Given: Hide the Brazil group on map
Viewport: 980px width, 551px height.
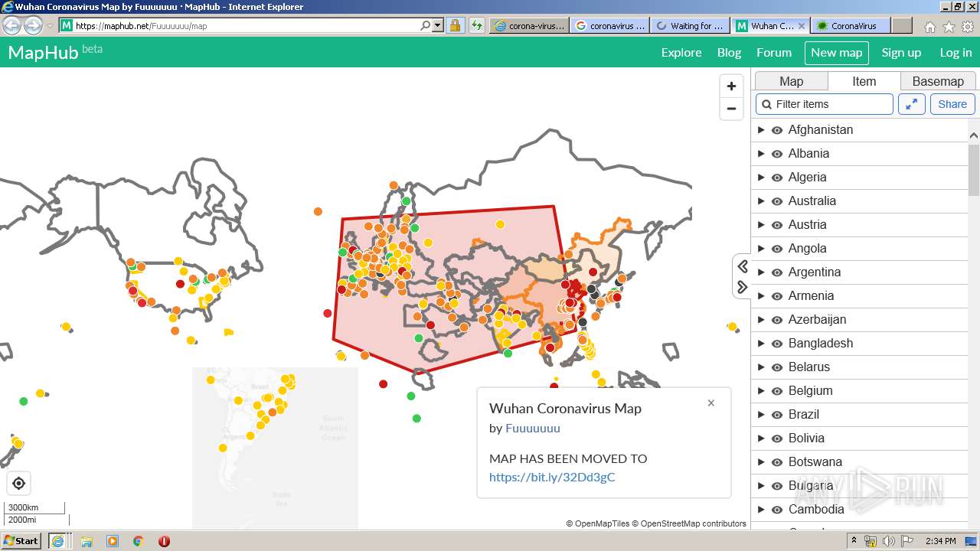Looking at the screenshot, I should coord(777,415).
